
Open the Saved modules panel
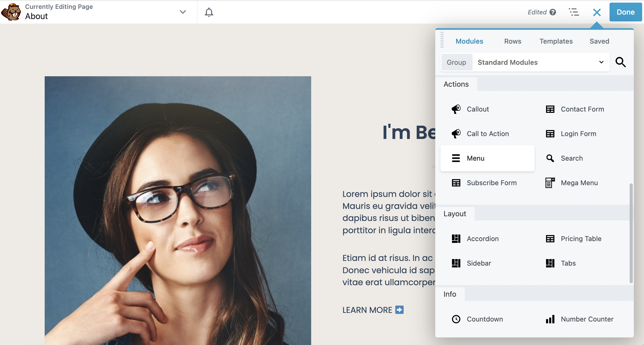(599, 41)
